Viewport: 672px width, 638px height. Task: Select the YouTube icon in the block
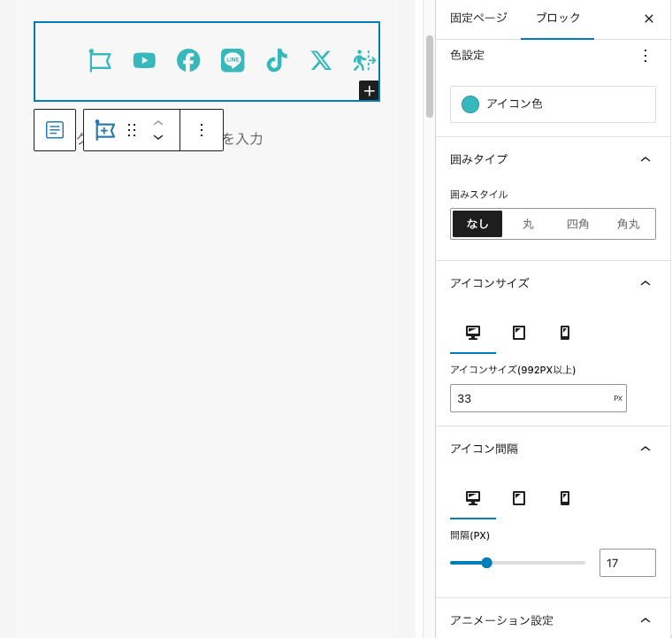click(144, 60)
